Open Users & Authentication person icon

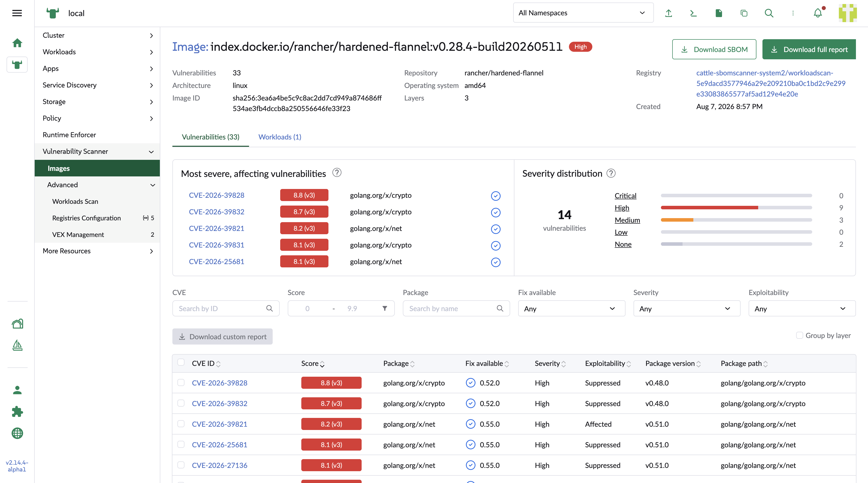coord(17,390)
